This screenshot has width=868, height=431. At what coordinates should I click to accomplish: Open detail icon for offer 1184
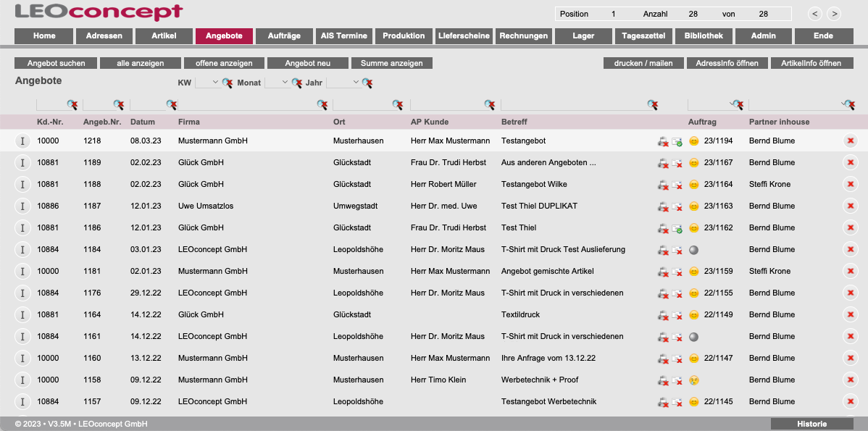[x=22, y=250]
